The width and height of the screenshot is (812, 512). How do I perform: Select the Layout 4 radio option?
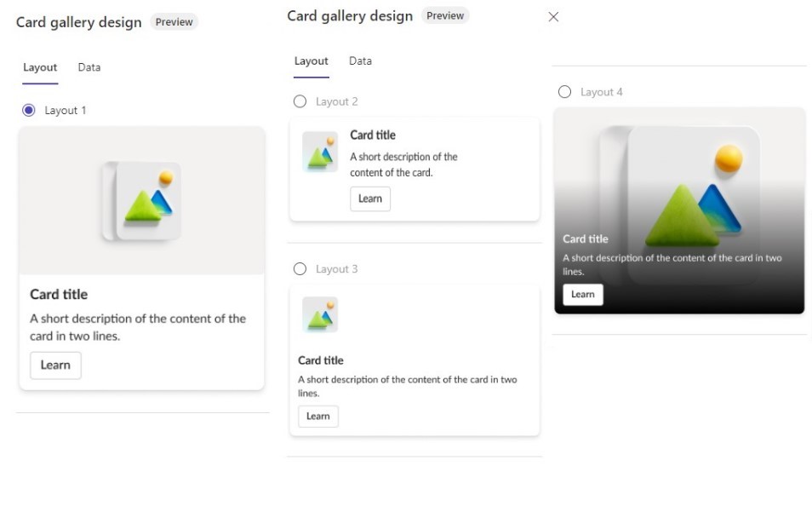pos(564,92)
